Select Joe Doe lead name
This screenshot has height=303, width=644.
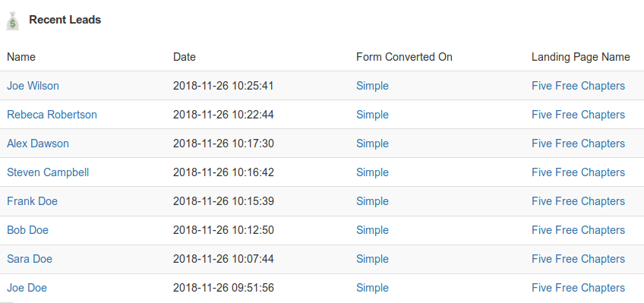point(27,288)
